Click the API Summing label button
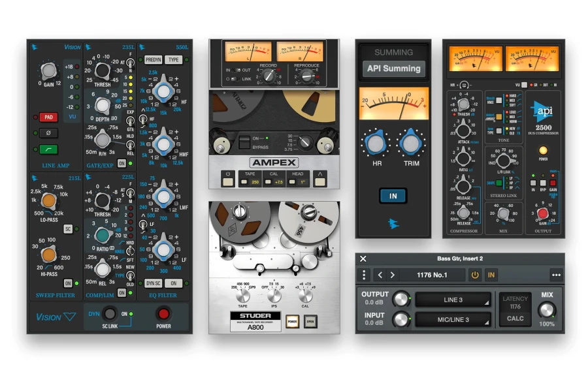The height and width of the screenshot is (374, 588). pyautogui.click(x=394, y=69)
